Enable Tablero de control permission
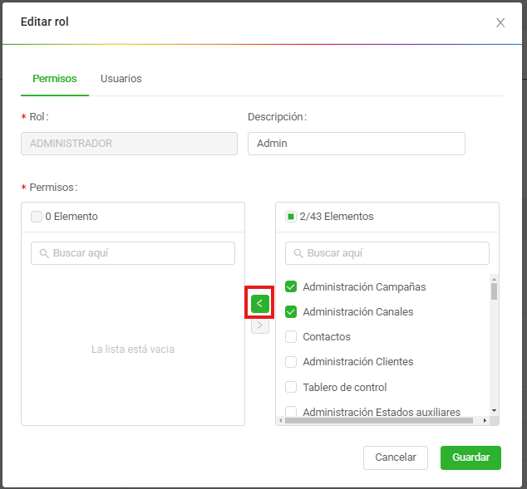The image size is (527, 489). 291,387
